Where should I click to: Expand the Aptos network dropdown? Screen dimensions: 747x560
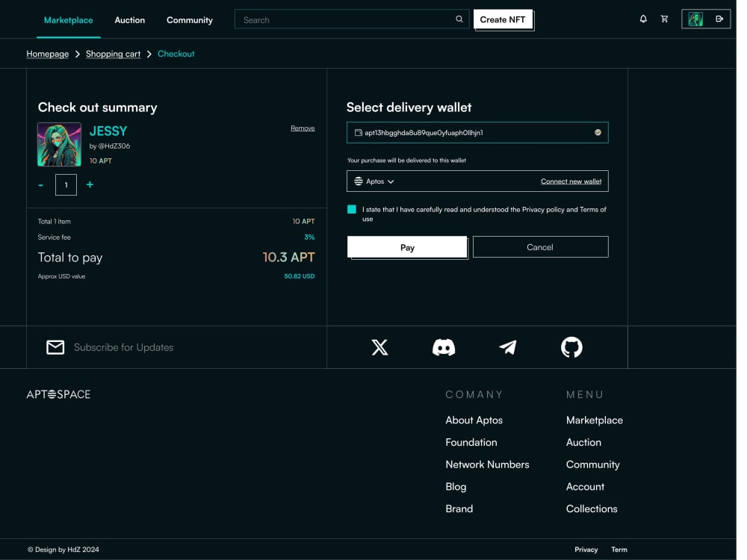[x=374, y=181]
